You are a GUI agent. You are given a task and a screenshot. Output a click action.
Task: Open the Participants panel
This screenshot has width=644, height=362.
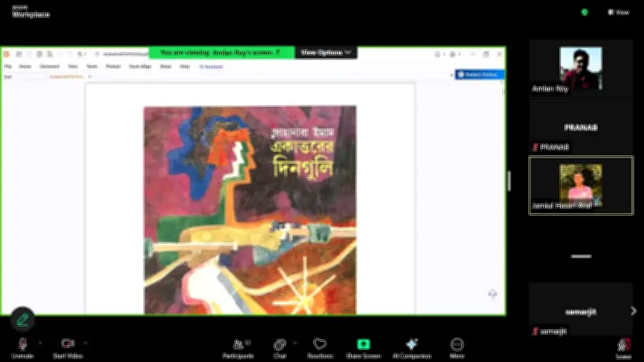pyautogui.click(x=238, y=344)
